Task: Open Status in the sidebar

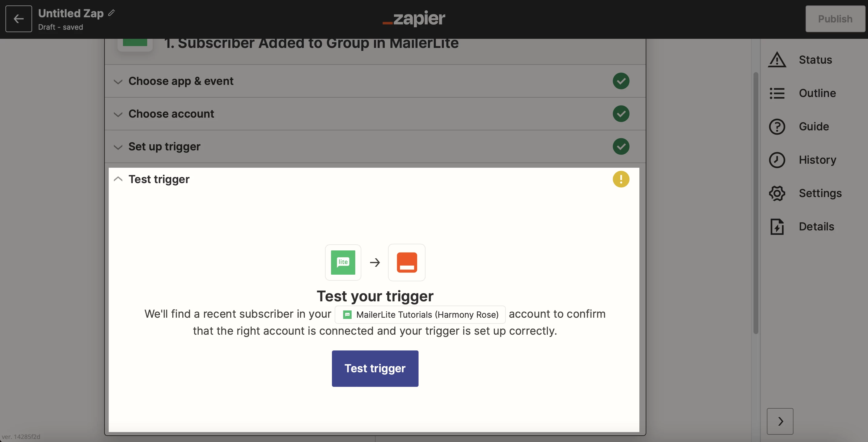Action: (815, 60)
